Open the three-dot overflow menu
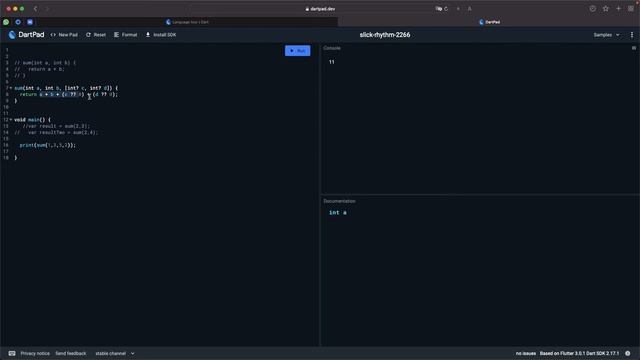This screenshot has width=640, height=360. tap(632, 35)
